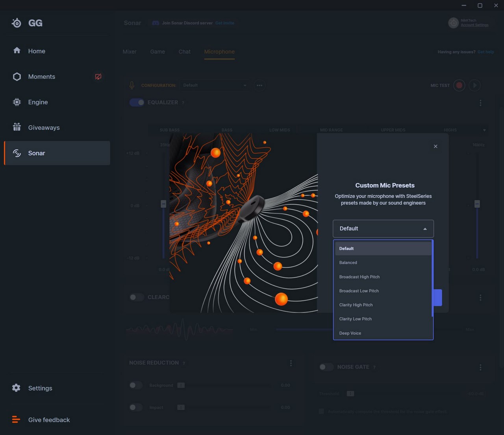Select the Sonar sidebar item
The image size is (504, 435).
[57, 153]
